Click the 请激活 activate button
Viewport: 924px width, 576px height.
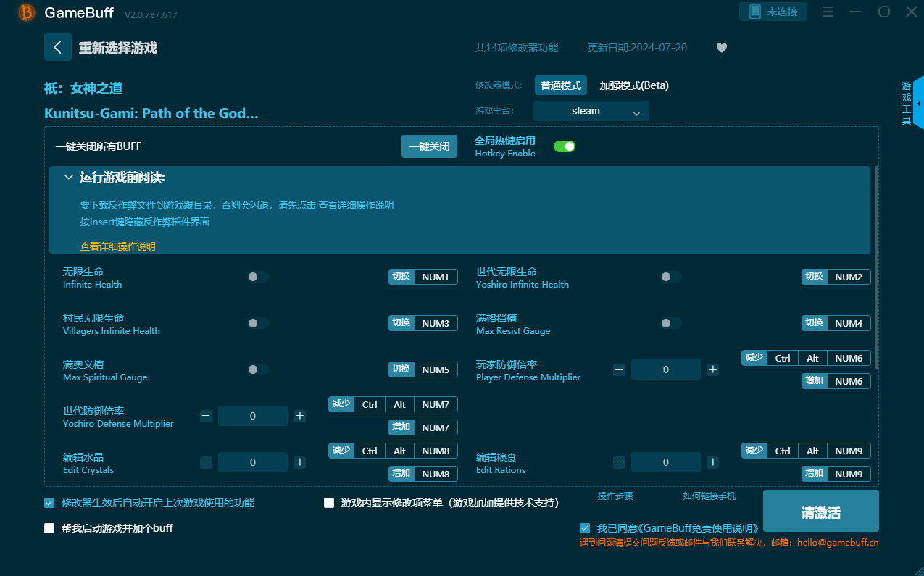coord(820,512)
